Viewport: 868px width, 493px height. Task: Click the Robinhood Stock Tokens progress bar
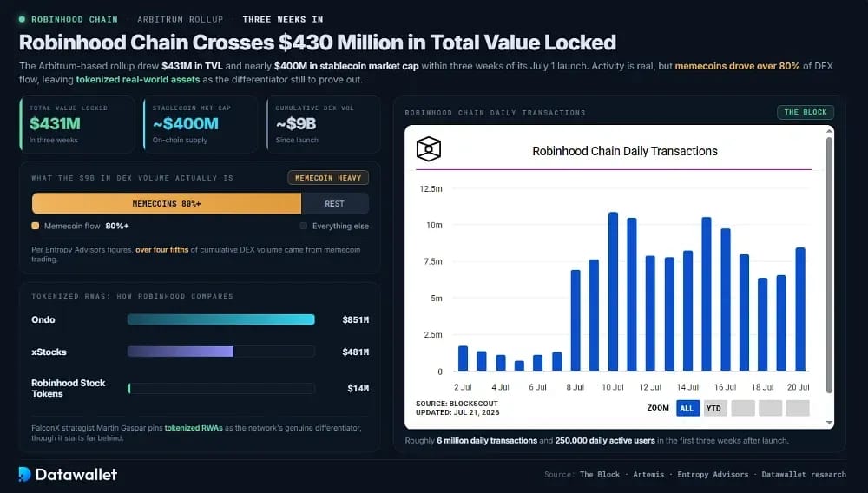click(220, 389)
